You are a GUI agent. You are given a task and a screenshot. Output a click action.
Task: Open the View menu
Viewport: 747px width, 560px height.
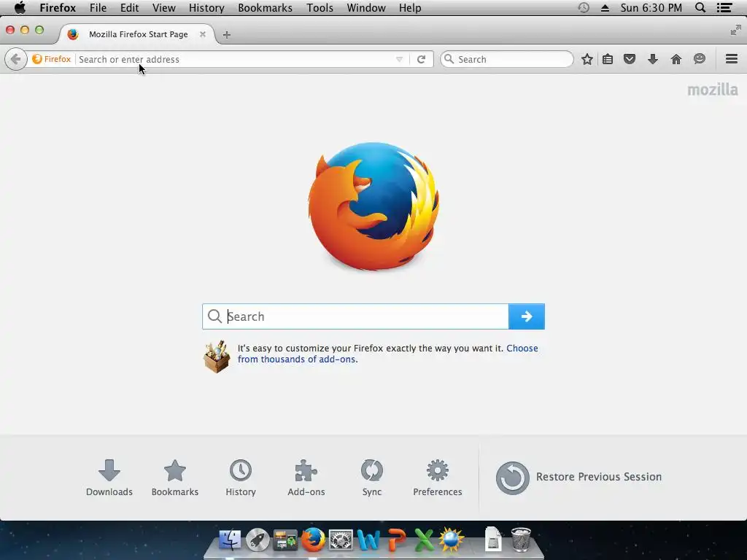click(x=164, y=8)
